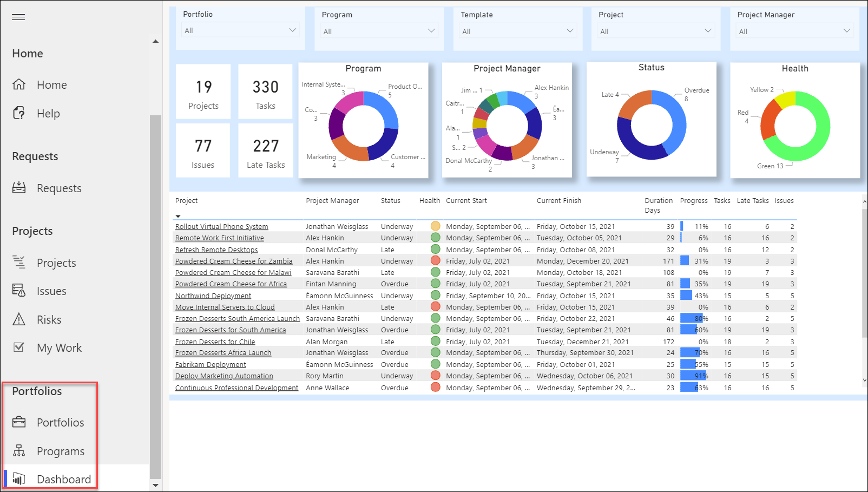This screenshot has width=868, height=492.
Task: Expand the Program filter dropdown
Action: pyautogui.click(x=379, y=31)
